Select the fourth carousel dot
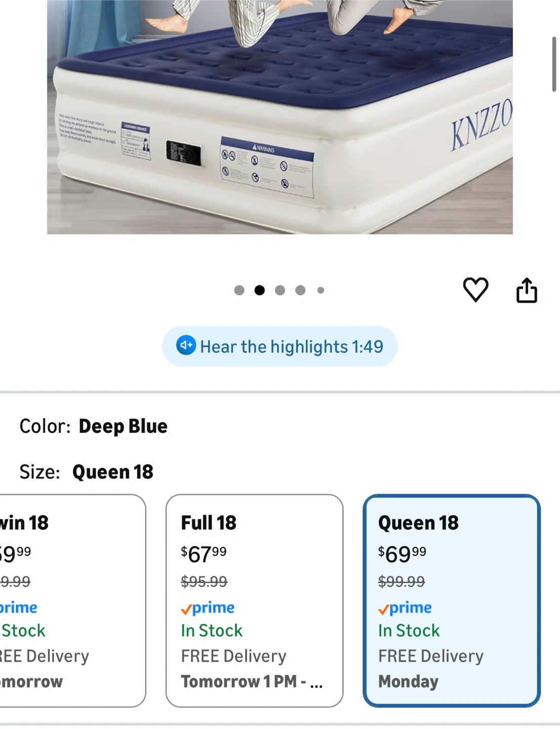The height and width of the screenshot is (729, 560). coord(300,290)
